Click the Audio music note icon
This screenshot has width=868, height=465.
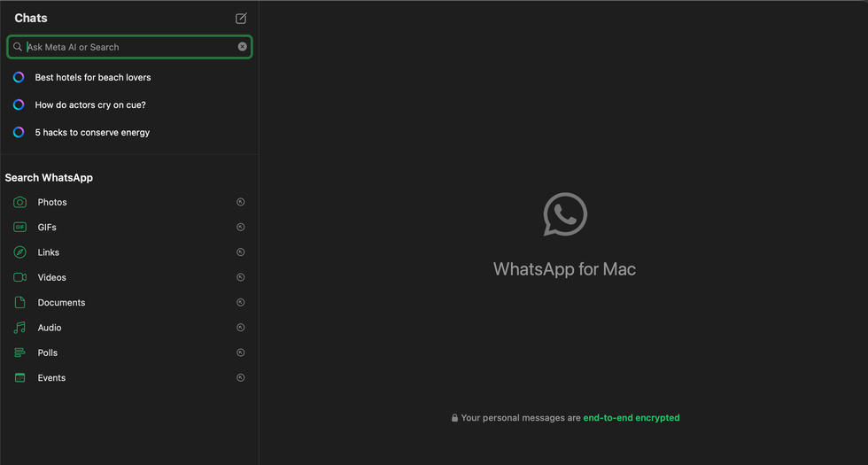point(19,328)
